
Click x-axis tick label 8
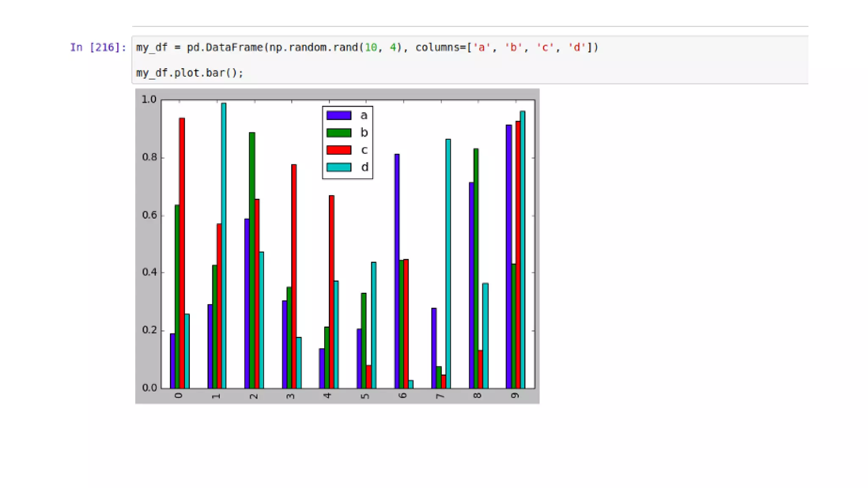point(477,396)
